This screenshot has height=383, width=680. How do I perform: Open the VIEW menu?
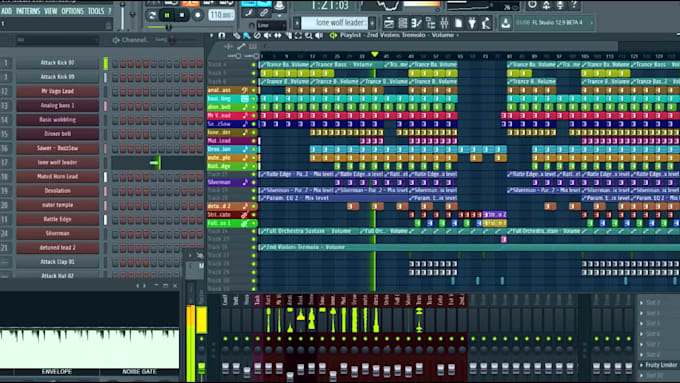[50, 11]
